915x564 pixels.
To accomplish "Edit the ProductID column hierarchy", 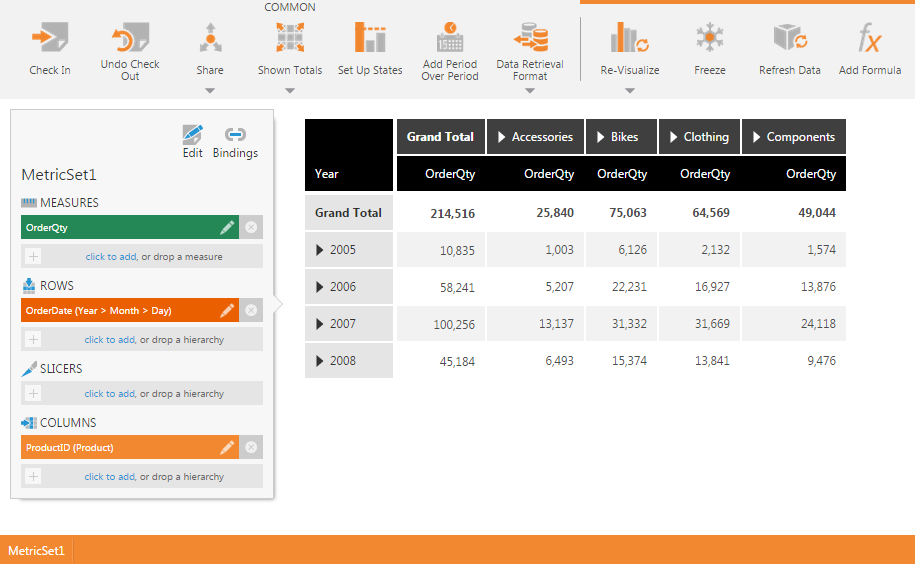I will tap(228, 448).
